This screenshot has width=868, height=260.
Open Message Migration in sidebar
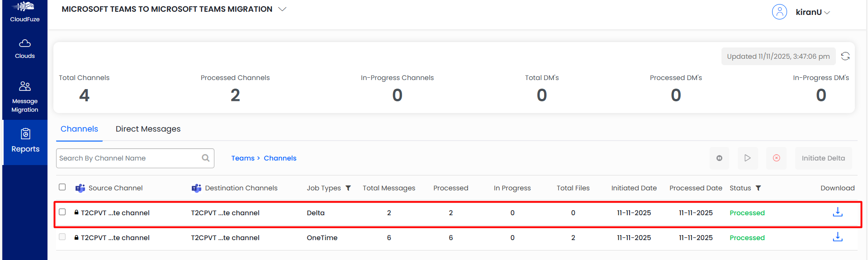[x=25, y=97]
